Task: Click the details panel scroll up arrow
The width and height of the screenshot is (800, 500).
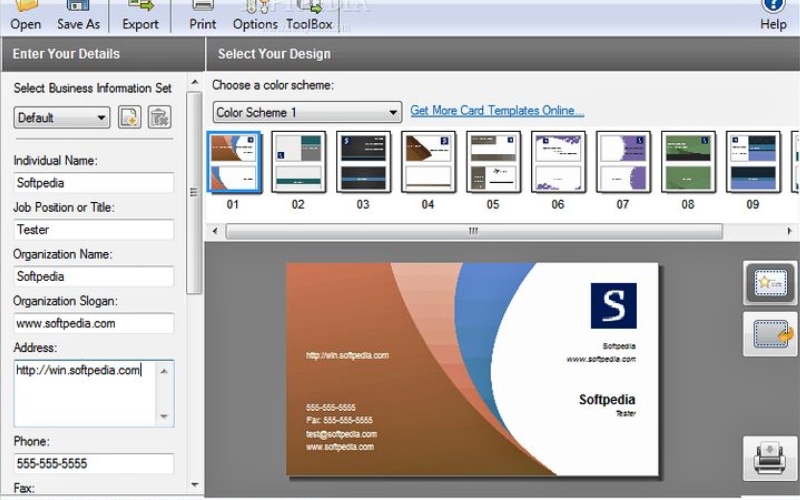Action: coord(194,82)
